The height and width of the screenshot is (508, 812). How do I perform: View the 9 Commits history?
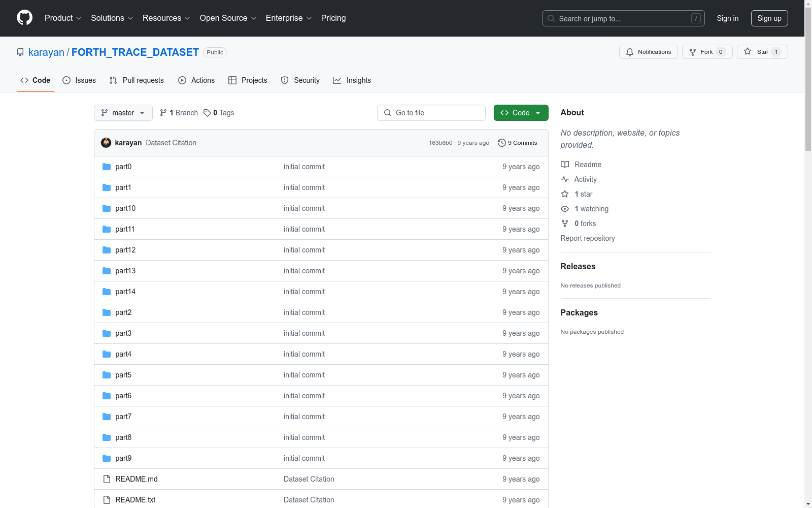tap(518, 143)
